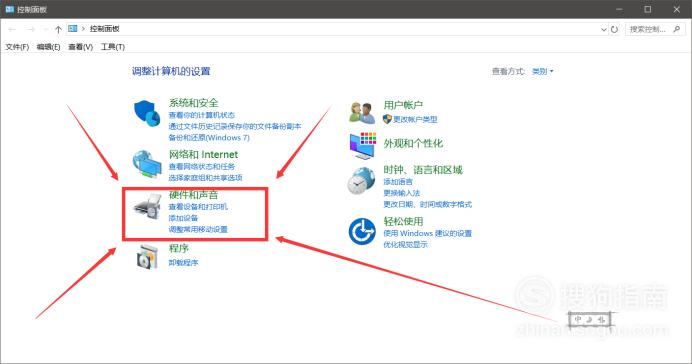692x364 pixels.
Task: Click the 控制面板 breadcrumb in address bar
Action: coord(105,29)
